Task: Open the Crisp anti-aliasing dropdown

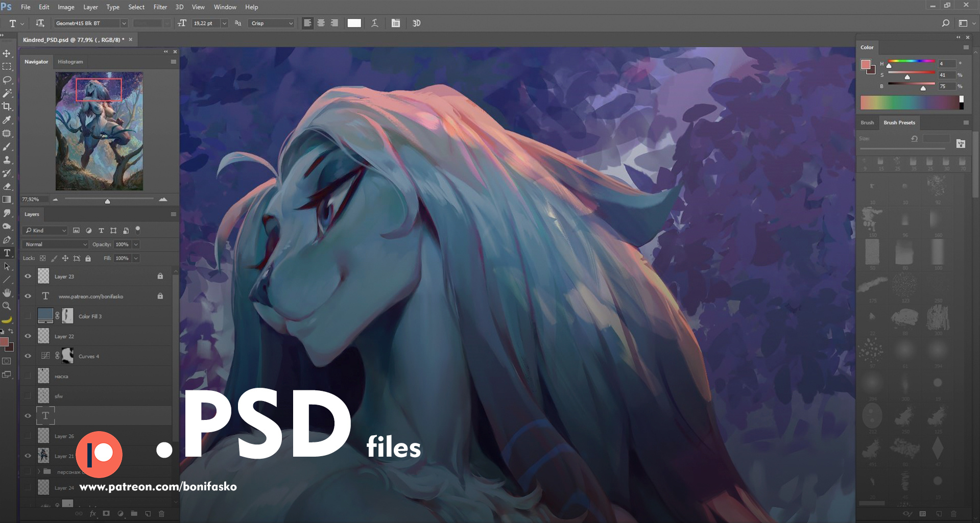Action: (x=271, y=23)
